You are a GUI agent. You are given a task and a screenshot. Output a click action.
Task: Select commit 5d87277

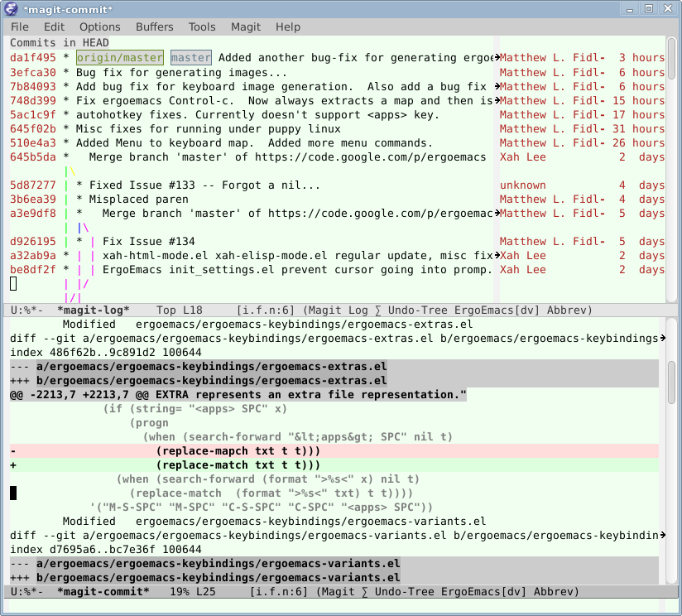point(33,185)
